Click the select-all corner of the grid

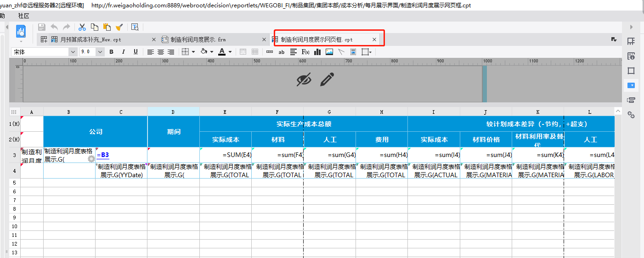coord(14,112)
